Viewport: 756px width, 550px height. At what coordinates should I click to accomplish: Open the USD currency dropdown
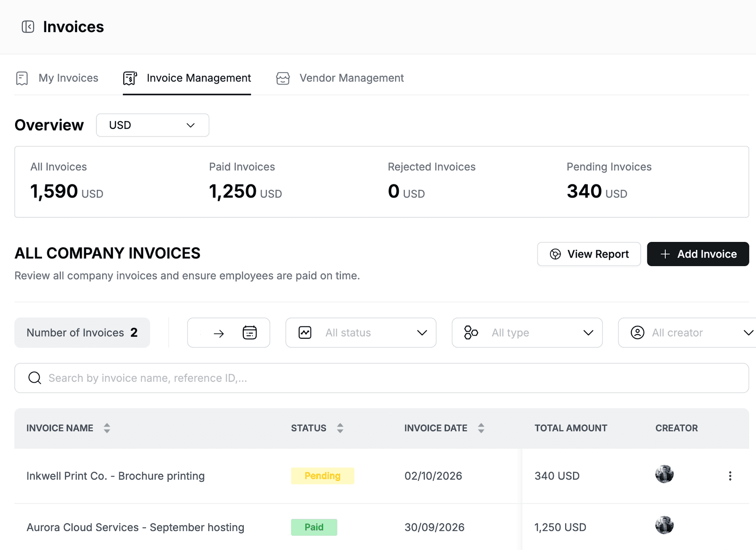[x=153, y=125]
